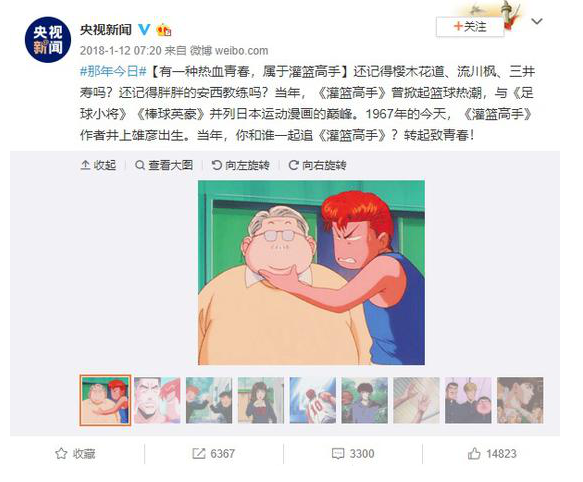
Task: Follow the account with +关注 button
Action: pyautogui.click(x=470, y=26)
